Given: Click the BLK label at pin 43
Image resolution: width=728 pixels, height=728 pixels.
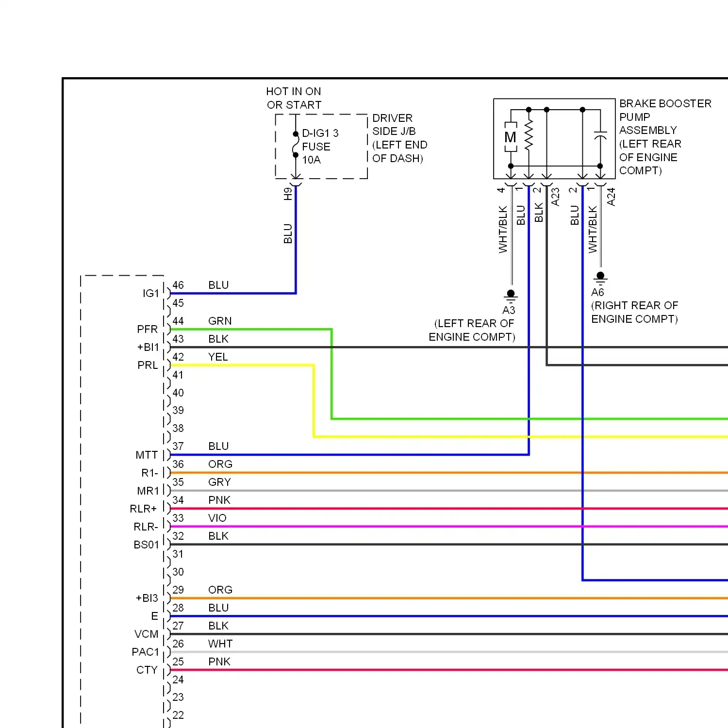Looking at the screenshot, I should pos(218,339).
